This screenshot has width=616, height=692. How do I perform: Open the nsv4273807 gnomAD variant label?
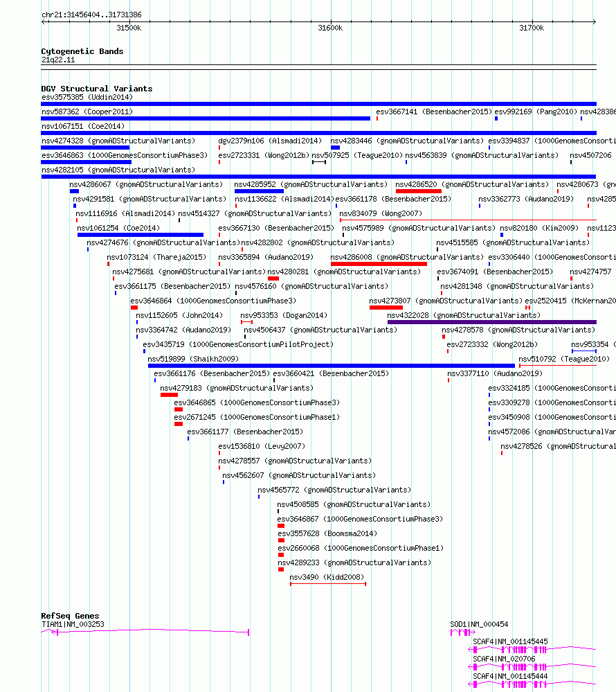click(446, 301)
